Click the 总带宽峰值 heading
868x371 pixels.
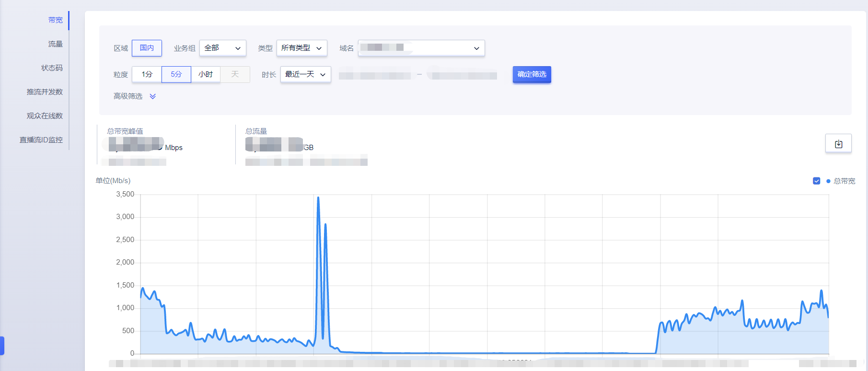(125, 131)
